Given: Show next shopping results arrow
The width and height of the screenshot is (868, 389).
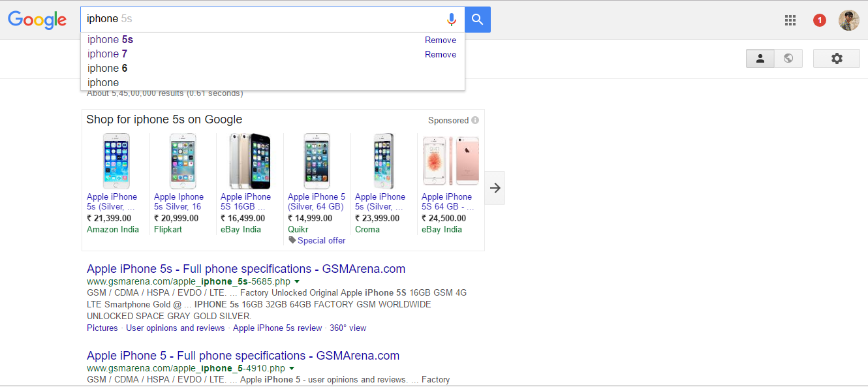Looking at the screenshot, I should point(495,188).
